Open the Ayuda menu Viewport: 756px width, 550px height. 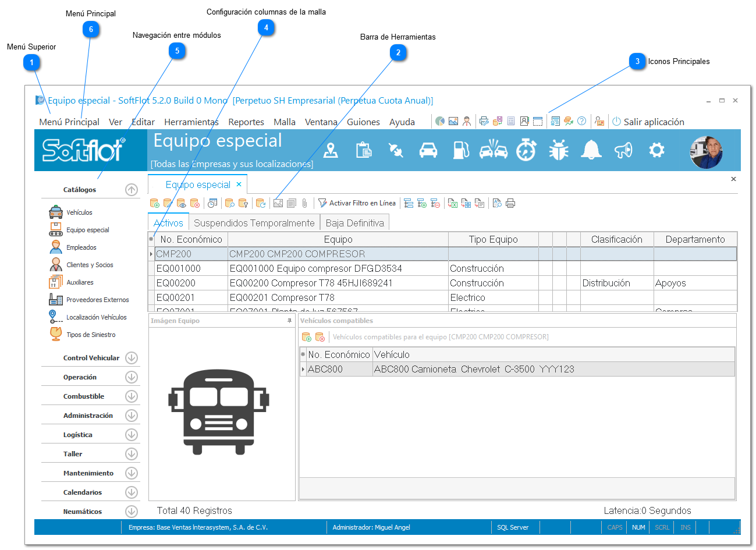tap(402, 122)
